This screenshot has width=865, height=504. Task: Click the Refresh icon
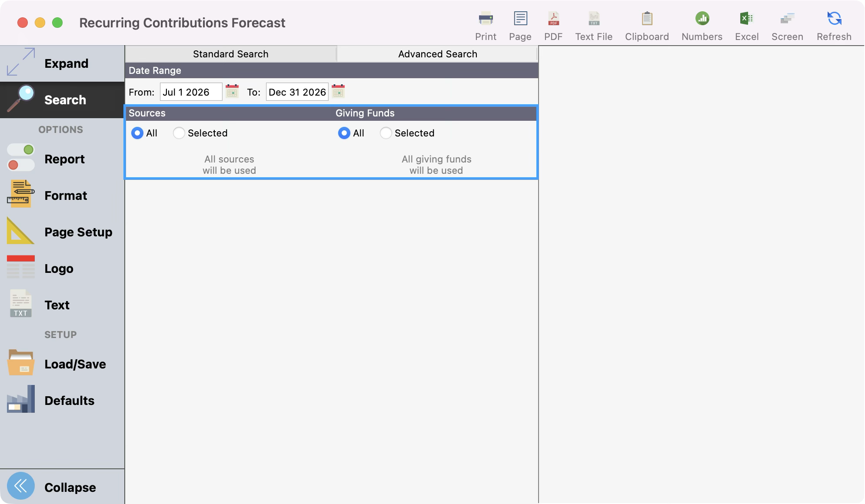click(x=834, y=19)
